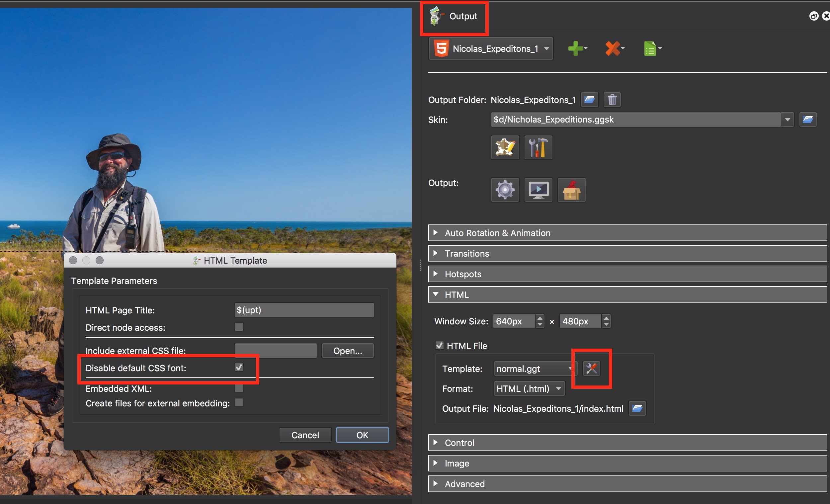830x504 pixels.
Task: Check Create files for external embedding
Action: click(x=239, y=403)
